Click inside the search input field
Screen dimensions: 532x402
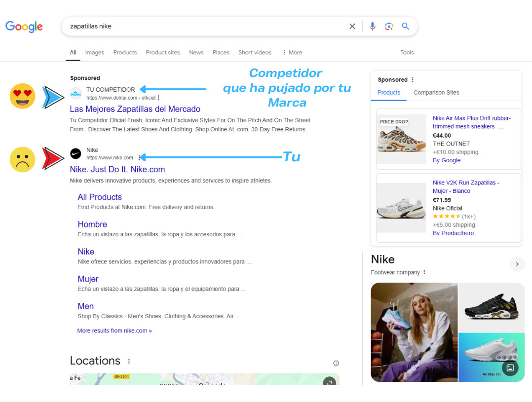point(197,26)
